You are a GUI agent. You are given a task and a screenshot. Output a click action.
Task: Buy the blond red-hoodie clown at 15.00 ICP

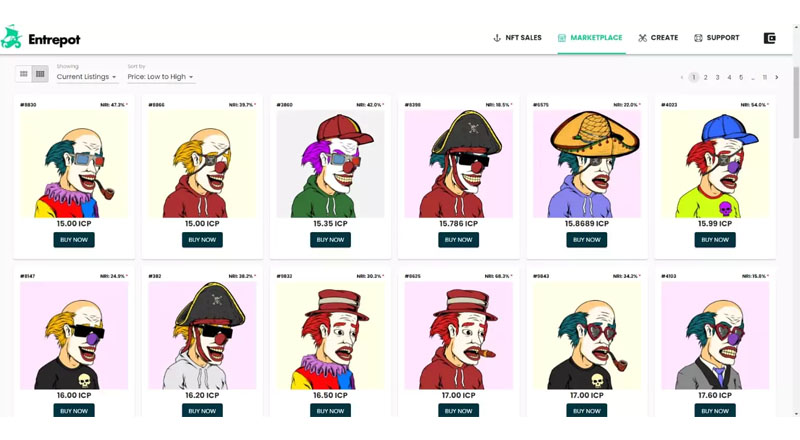(x=202, y=239)
